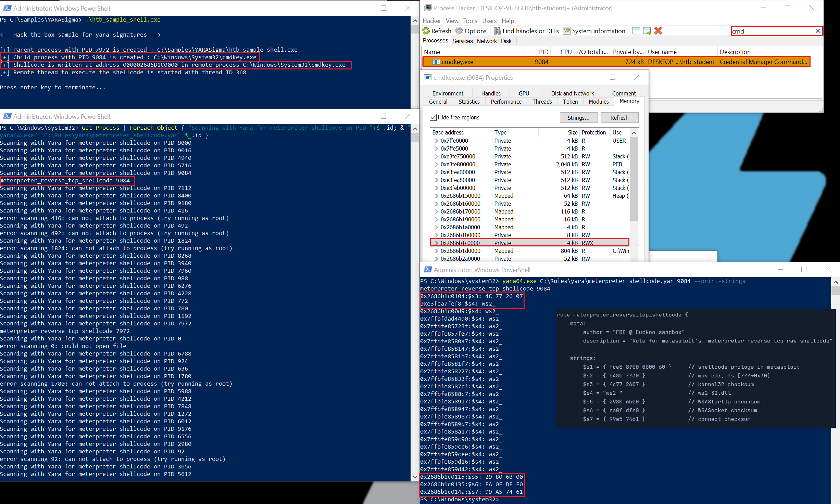Open the Handles tab in Properties

(x=491, y=93)
